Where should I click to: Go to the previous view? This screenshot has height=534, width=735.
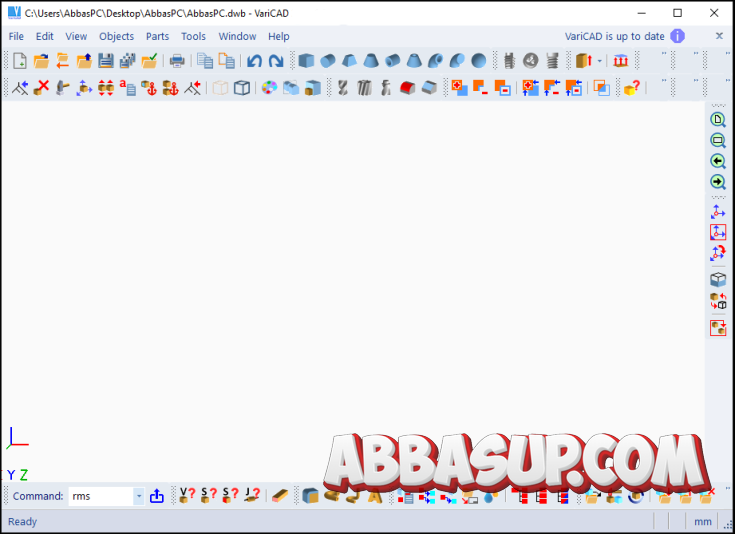click(718, 161)
